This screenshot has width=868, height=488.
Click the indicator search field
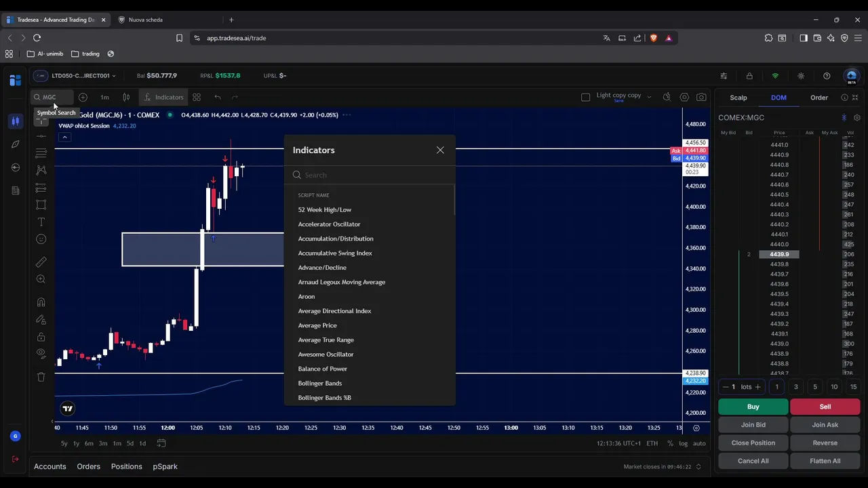point(370,175)
